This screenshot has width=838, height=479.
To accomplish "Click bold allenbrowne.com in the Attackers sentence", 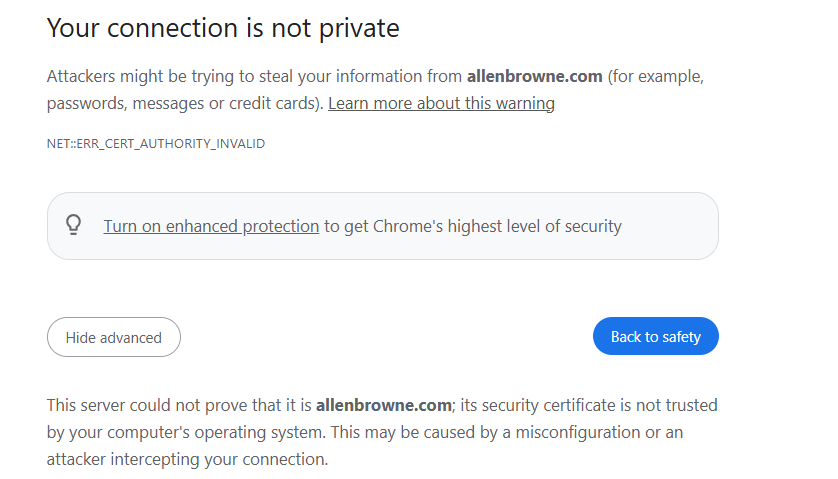I will 534,76.
